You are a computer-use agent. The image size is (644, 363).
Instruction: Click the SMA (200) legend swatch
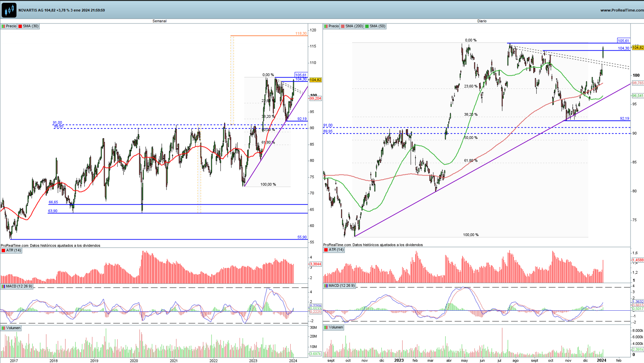(343, 26)
